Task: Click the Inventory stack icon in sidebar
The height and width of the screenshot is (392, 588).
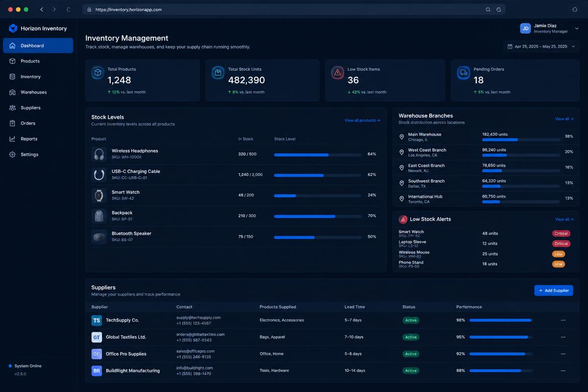Action: (x=13, y=76)
